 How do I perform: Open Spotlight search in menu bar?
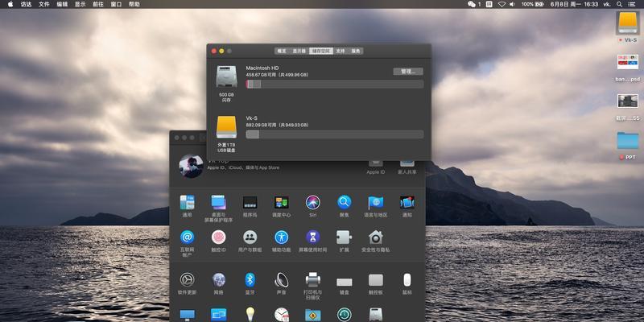click(x=619, y=4)
